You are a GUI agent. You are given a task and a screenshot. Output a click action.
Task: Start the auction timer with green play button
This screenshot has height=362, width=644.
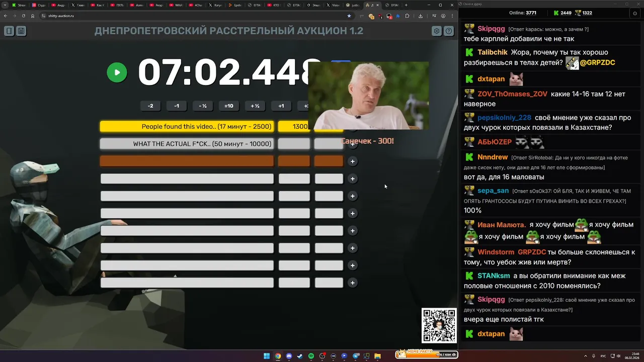click(x=117, y=72)
